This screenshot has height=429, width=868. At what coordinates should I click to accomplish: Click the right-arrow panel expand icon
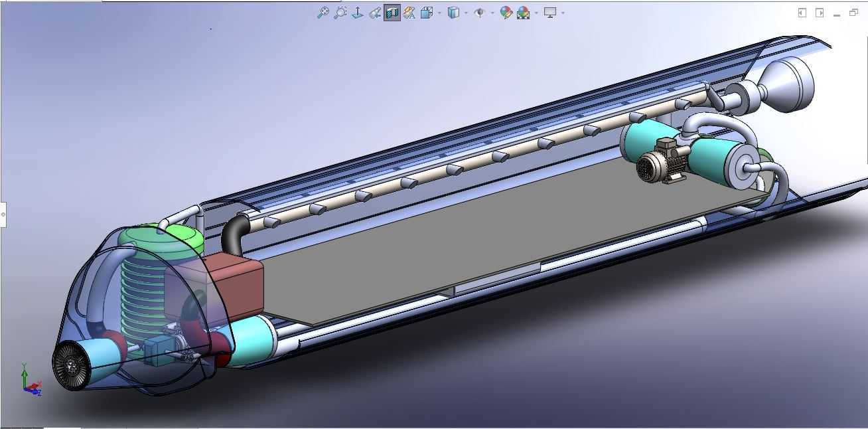[820, 13]
